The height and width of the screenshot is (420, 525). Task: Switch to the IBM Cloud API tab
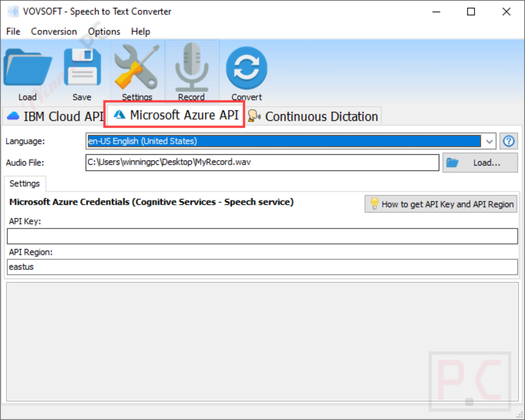click(x=54, y=116)
